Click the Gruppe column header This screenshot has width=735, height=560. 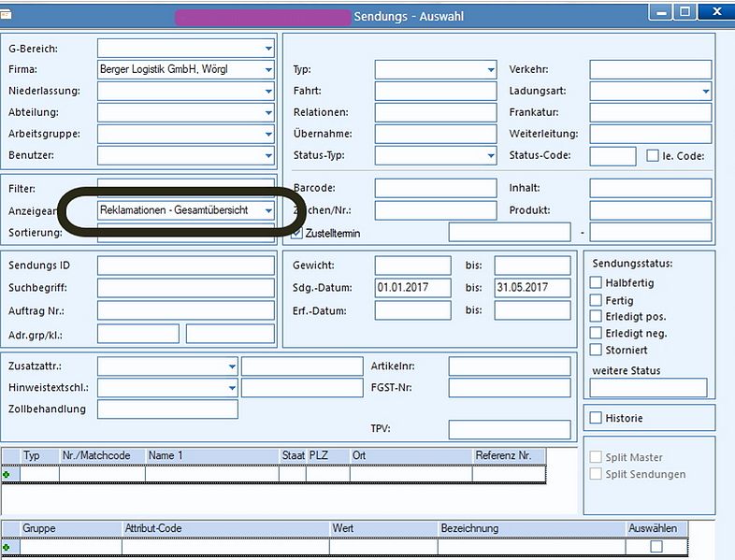point(71,528)
